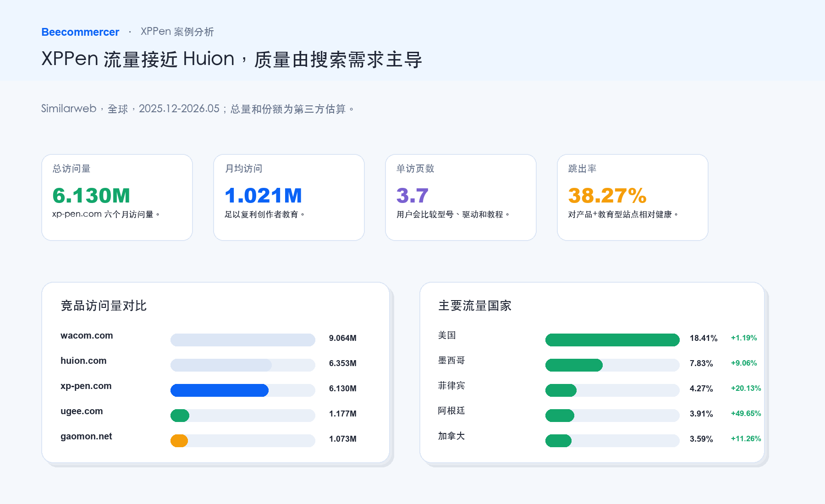This screenshot has height=504, width=825.
Task: Click the +20.13% change value
Action: (x=746, y=389)
